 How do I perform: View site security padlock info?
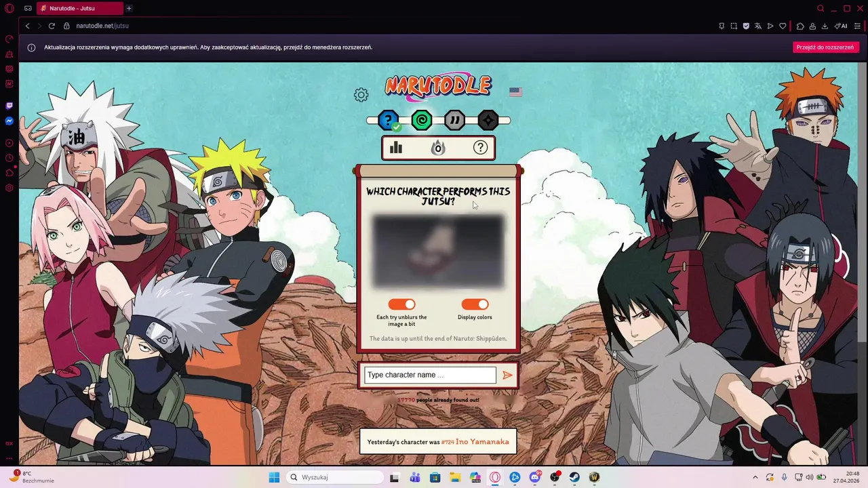point(66,26)
